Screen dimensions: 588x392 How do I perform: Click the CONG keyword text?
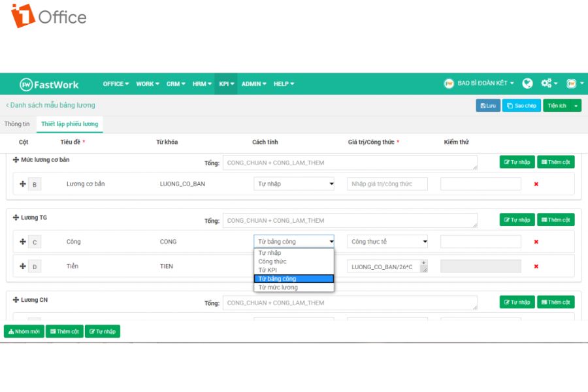169,242
